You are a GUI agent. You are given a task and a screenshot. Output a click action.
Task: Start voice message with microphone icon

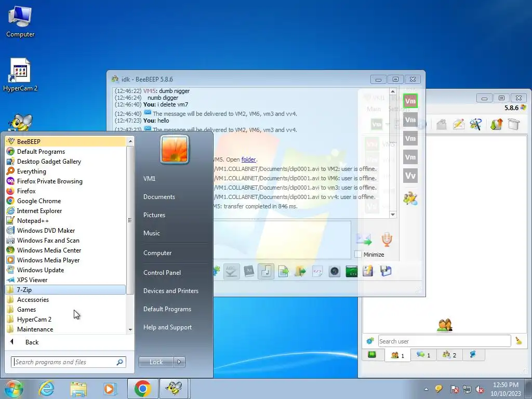pos(387,239)
